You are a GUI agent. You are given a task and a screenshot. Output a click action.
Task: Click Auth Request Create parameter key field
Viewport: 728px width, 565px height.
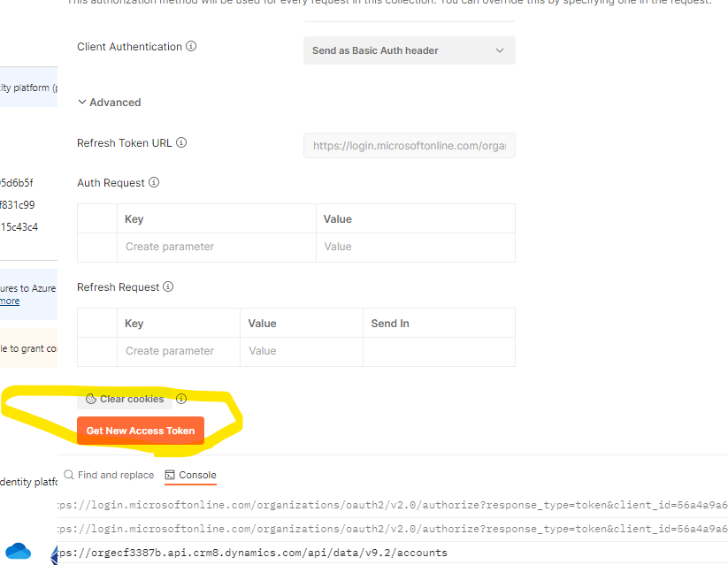(x=217, y=247)
